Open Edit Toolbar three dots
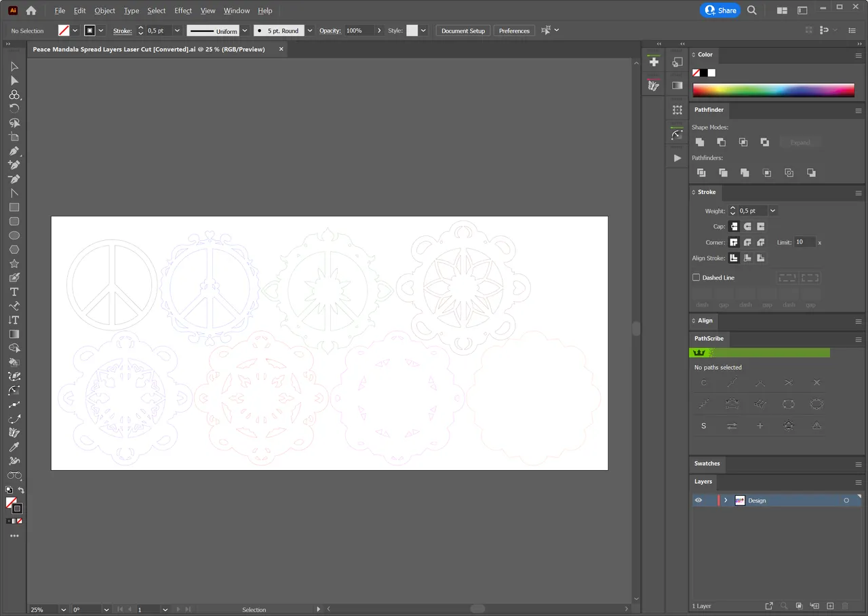Image resolution: width=868 pixels, height=616 pixels. 14,536
